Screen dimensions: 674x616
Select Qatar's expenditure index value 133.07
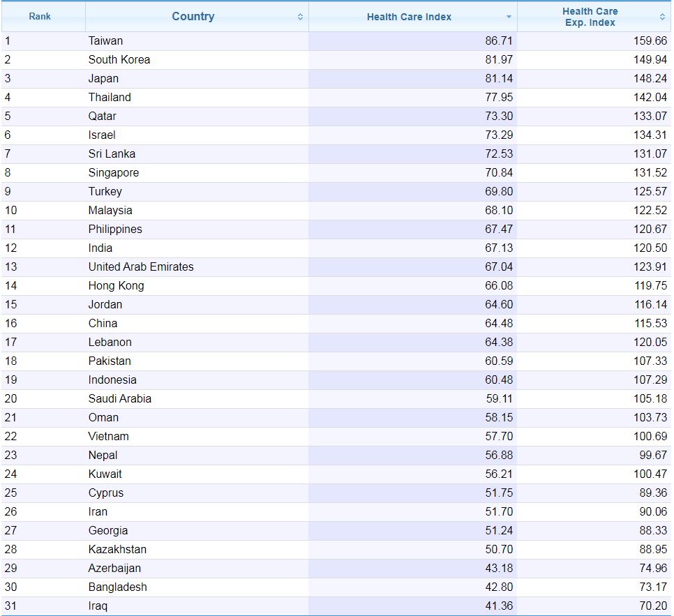click(x=650, y=116)
